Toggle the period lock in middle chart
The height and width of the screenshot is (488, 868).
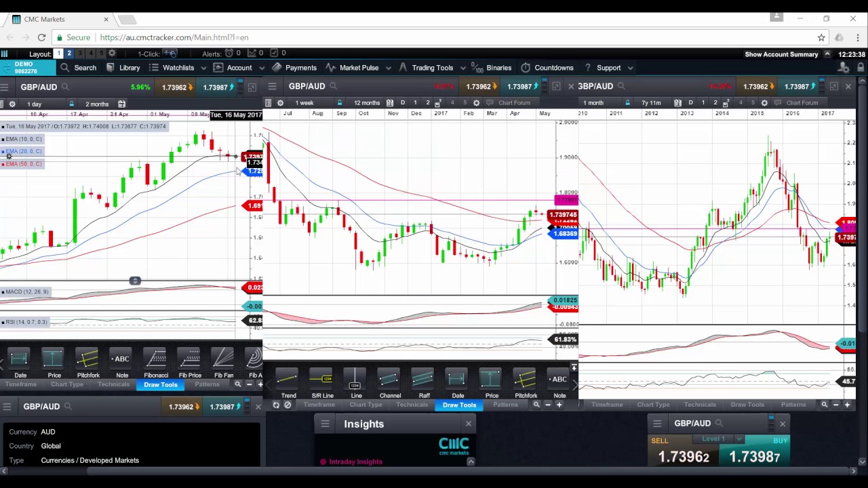(x=340, y=103)
